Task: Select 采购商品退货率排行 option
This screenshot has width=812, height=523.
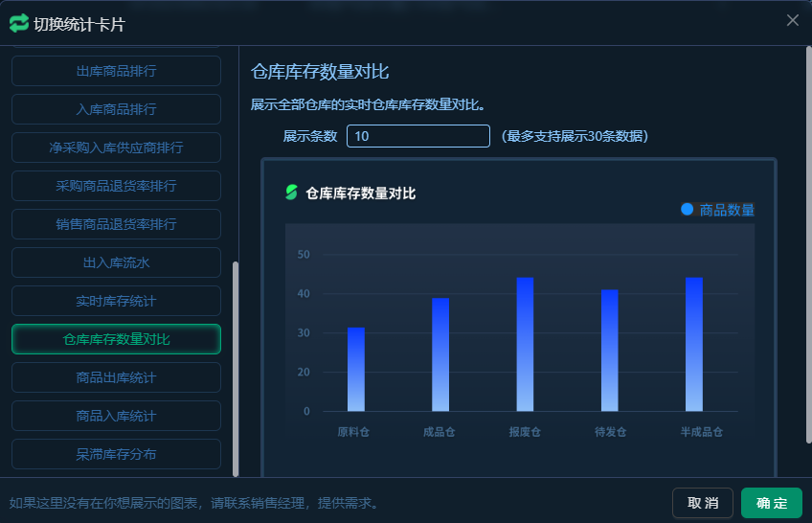Action: 116,186
